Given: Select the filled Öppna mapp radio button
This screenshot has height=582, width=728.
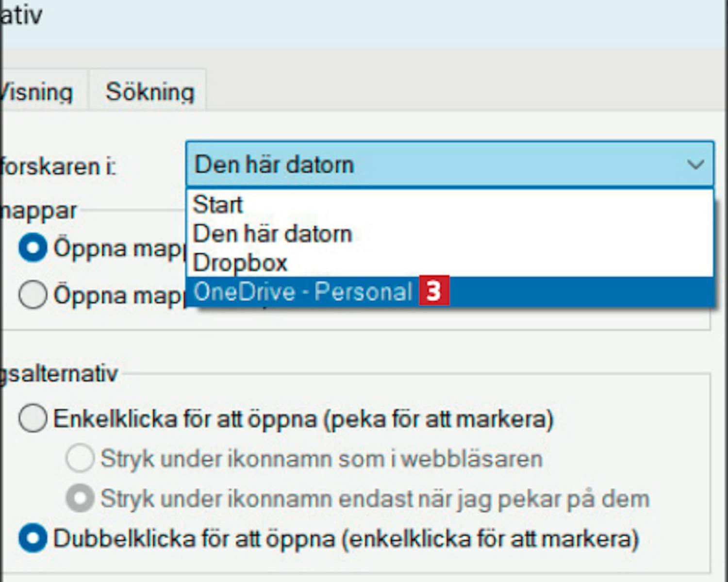Looking at the screenshot, I should 33,248.
